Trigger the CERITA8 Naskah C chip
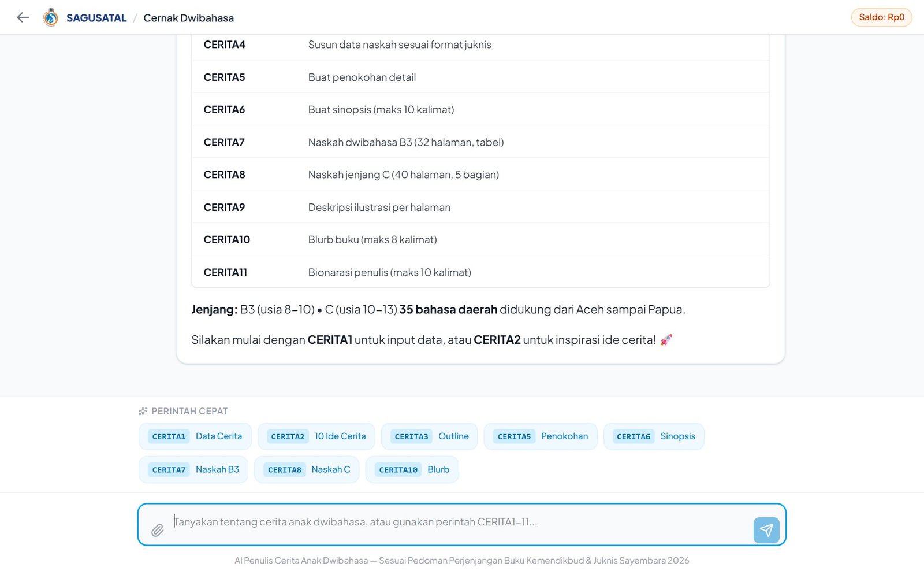 point(307,469)
